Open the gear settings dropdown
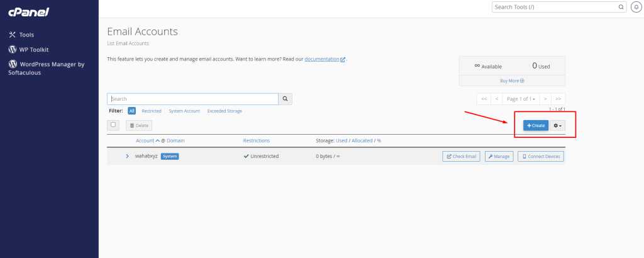This screenshot has height=258, width=644. click(558, 126)
